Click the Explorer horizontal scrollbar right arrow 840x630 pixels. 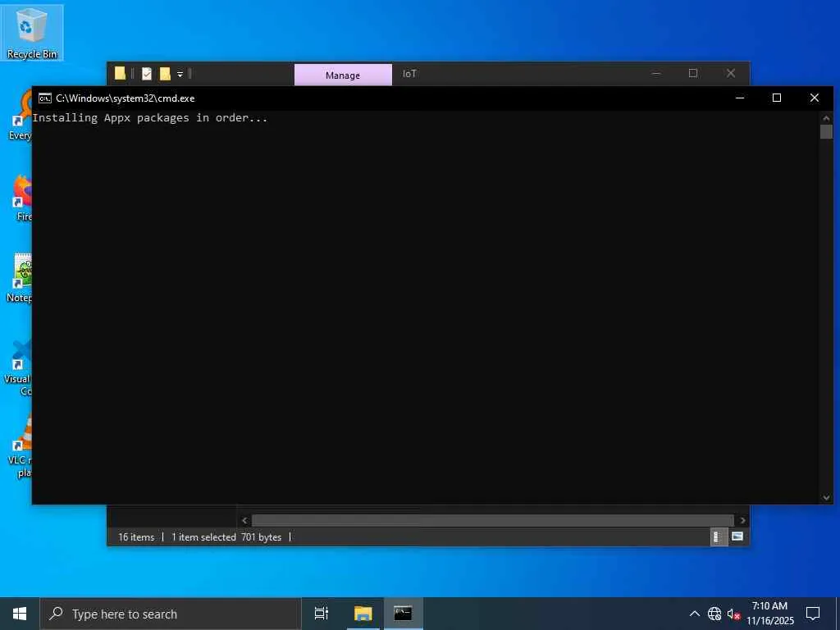[742, 520]
